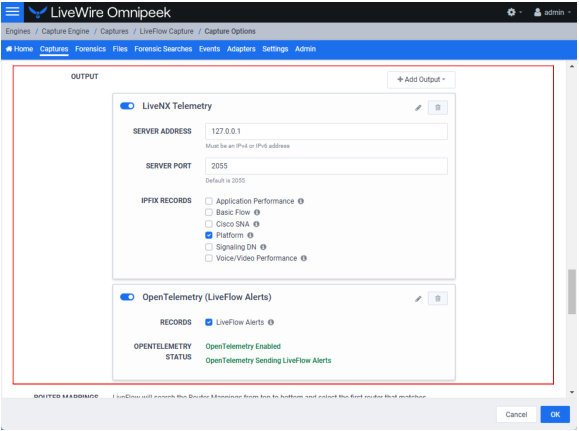Image resolution: width=579 pixels, height=431 pixels.
Task: Click the Server Port input field
Action: 326,166
